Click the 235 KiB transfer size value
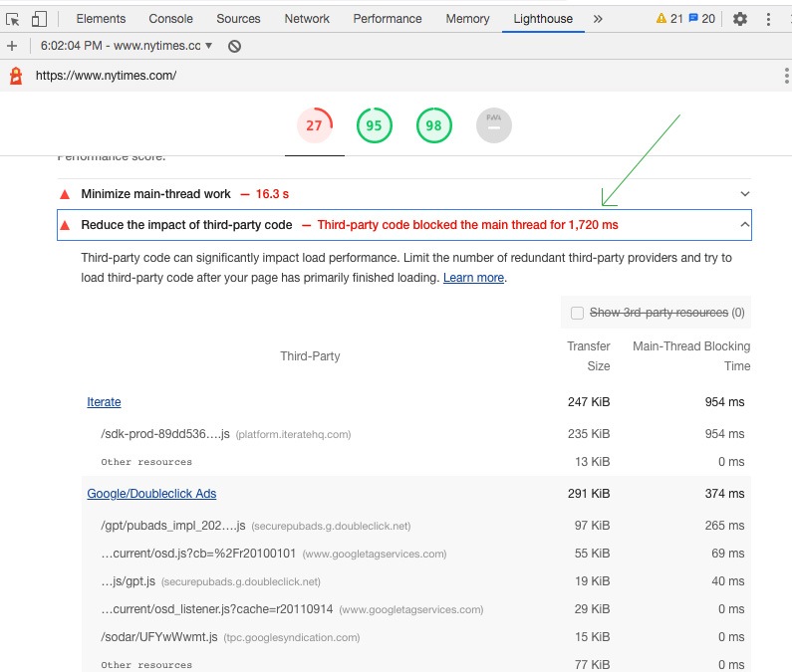The height and width of the screenshot is (672, 792). (589, 434)
